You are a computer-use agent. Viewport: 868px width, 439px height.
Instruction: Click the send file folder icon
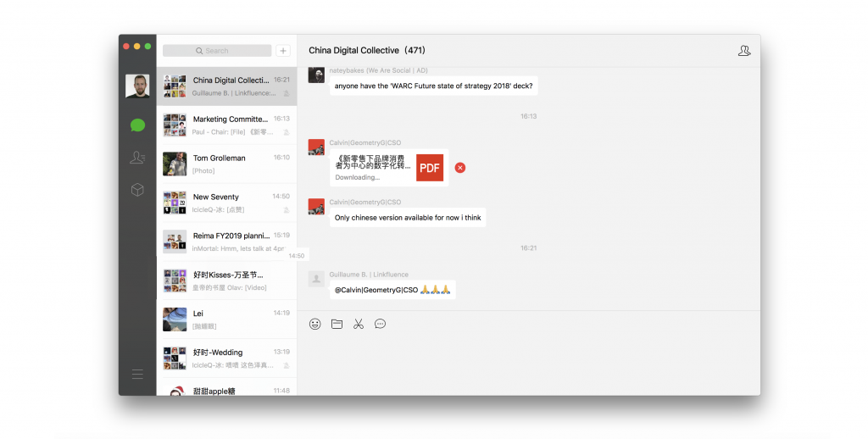(337, 324)
